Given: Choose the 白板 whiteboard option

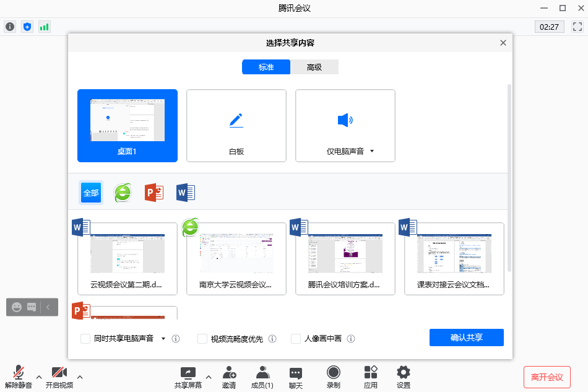Looking at the screenshot, I should point(236,126).
